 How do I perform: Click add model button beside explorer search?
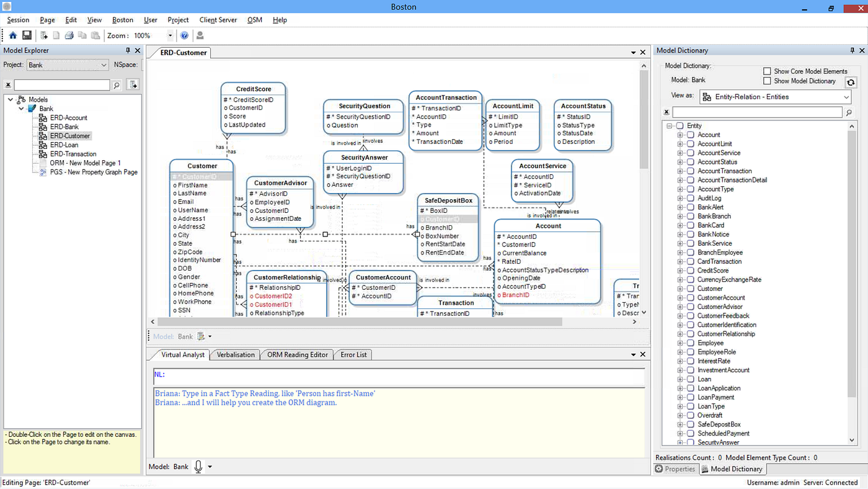click(x=133, y=85)
